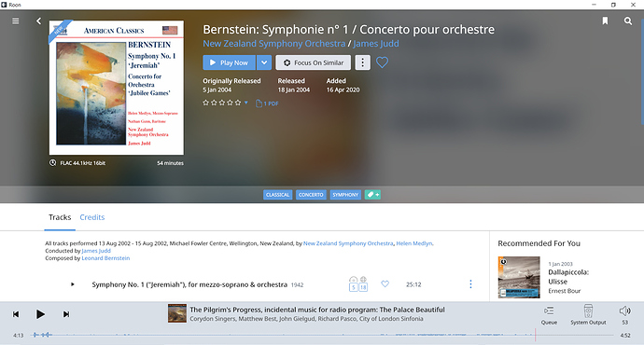Viewport: 644px width, 345px height.
Task: Open the star rating dropdown arrow
Action: pos(246,103)
